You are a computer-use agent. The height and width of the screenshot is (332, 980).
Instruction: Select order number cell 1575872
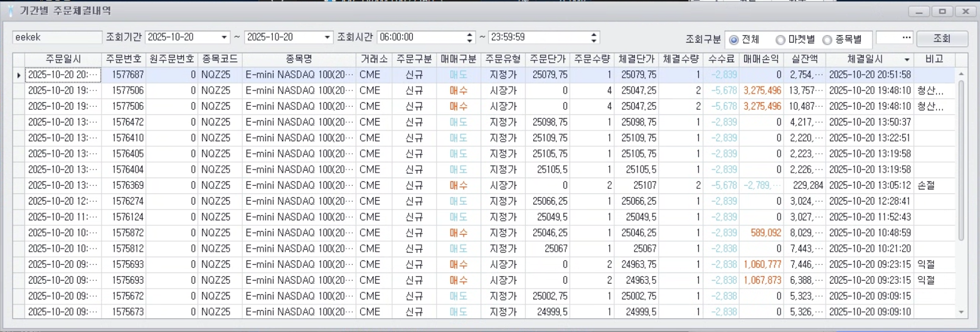pos(124,233)
